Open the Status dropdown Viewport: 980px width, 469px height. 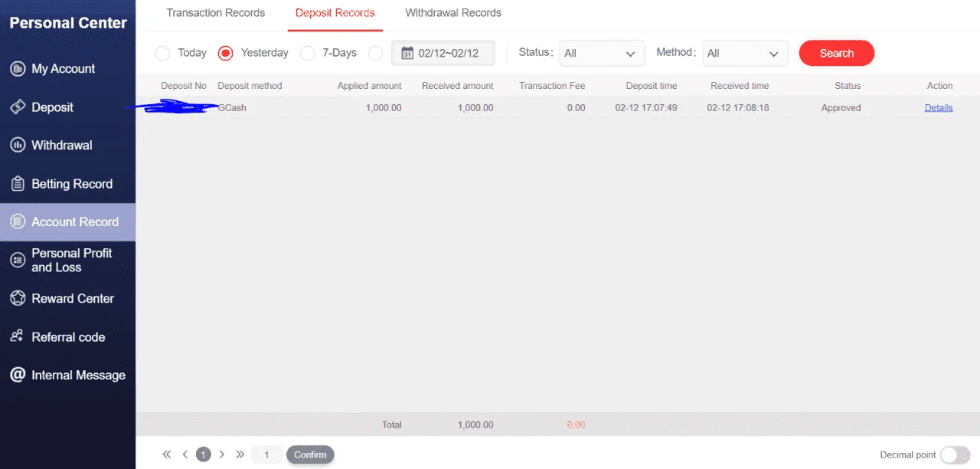602,53
